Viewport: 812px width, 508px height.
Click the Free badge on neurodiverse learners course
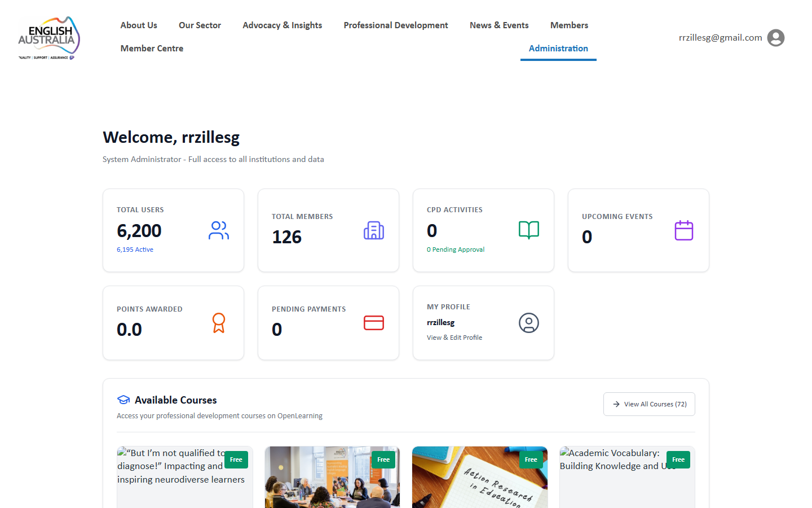pos(236,459)
